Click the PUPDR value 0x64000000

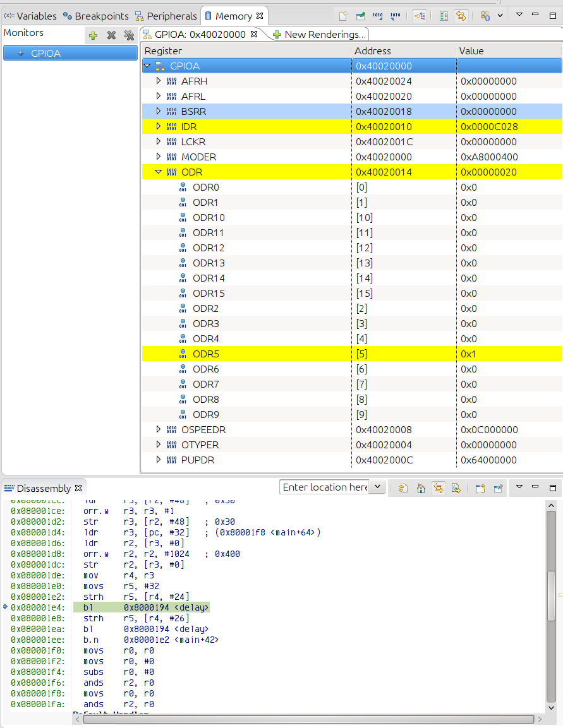pyautogui.click(x=488, y=460)
